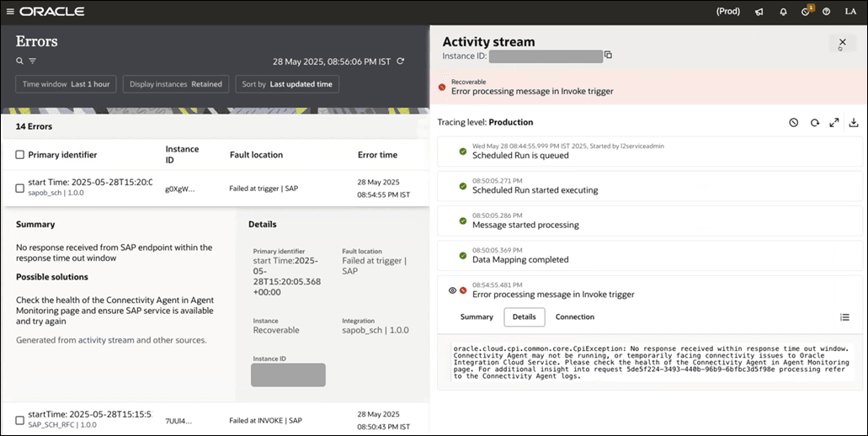Download the activity stream log
Screen dimensions: 868x436
point(854,123)
